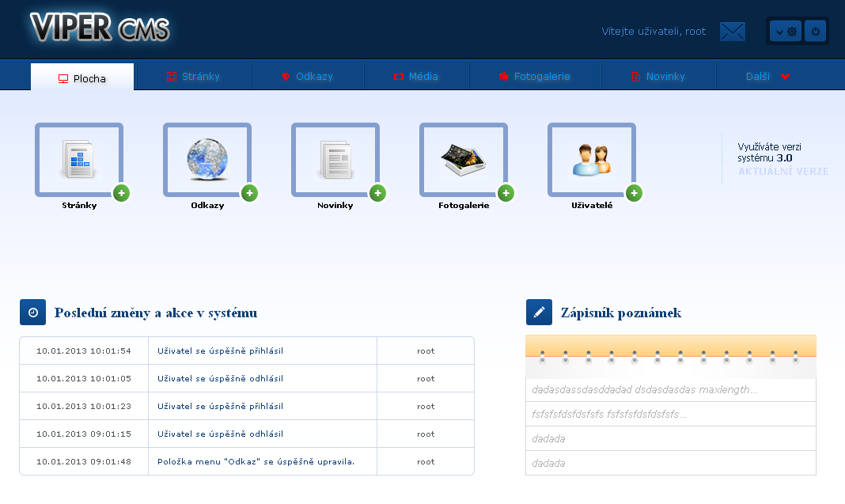Expand the Další menu

pos(767,77)
